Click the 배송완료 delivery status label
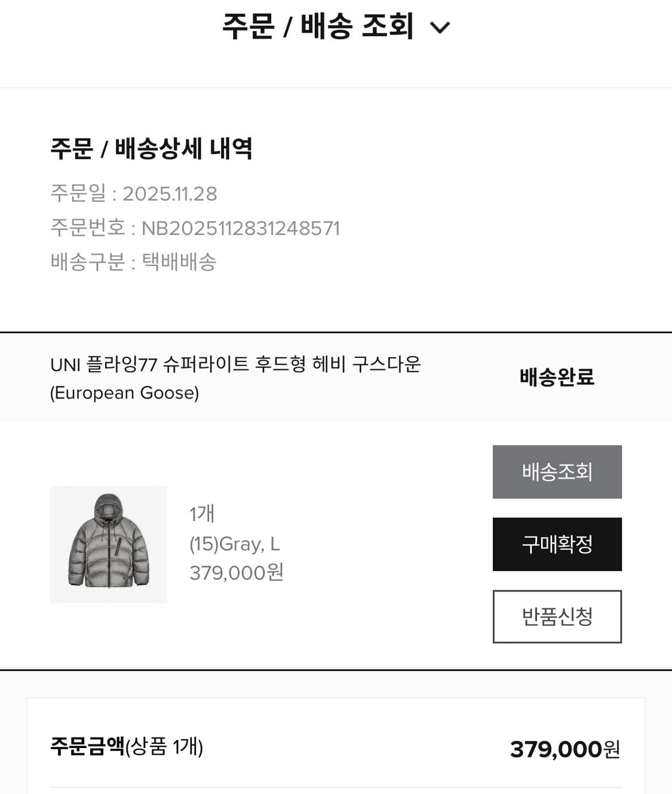Screen dimensions: 672x794 (x=556, y=377)
